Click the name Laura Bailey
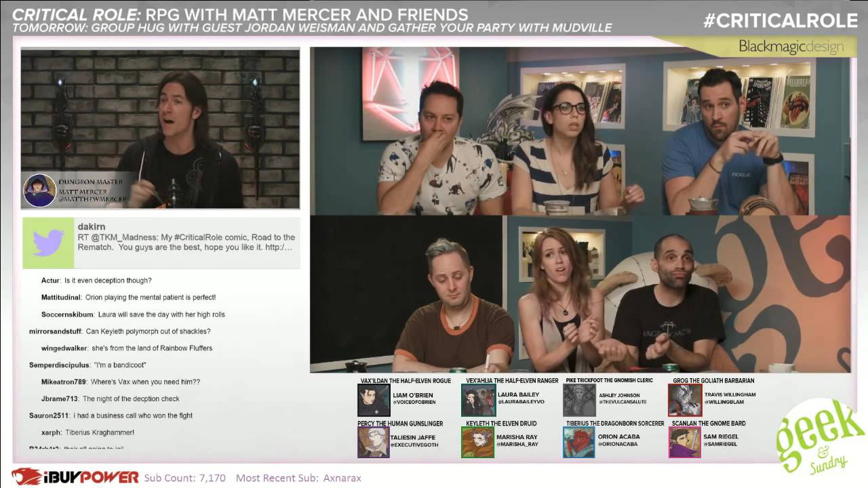 [519, 394]
